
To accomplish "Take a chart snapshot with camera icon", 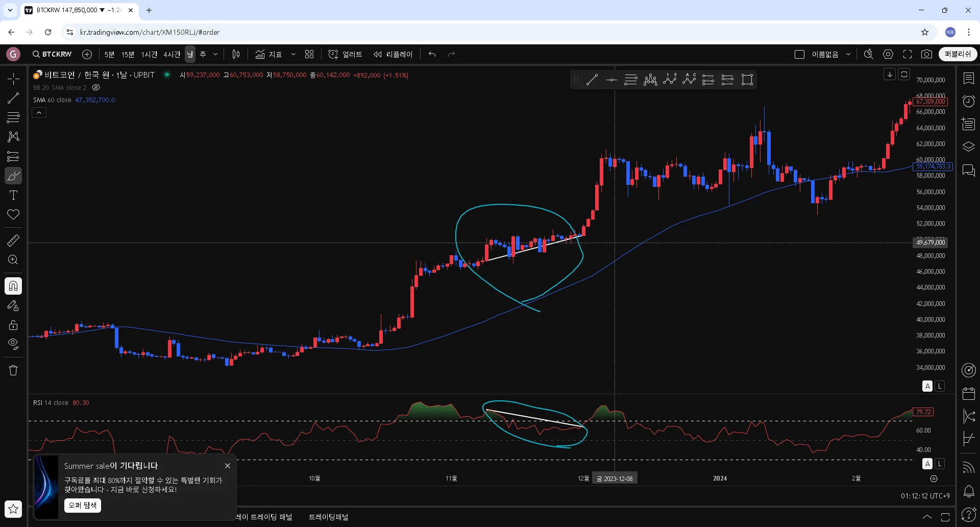I will (x=927, y=54).
